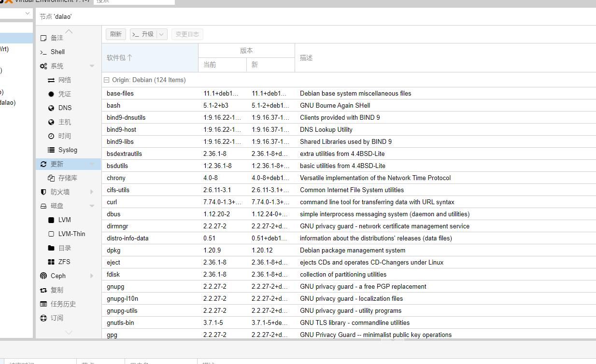Select the gnupg-utils package row
This screenshot has height=364, width=596.
(x=349, y=310)
